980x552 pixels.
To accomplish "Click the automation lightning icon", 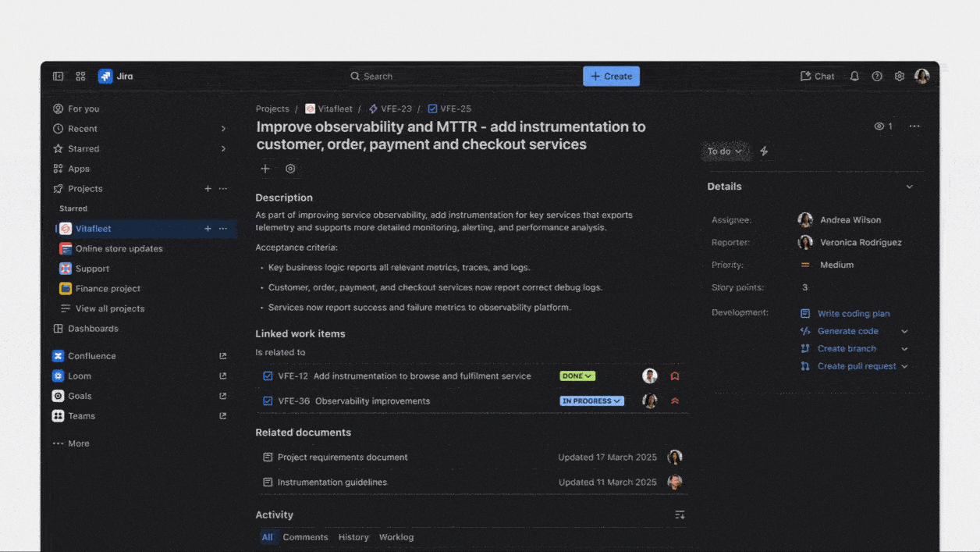I will pos(764,151).
